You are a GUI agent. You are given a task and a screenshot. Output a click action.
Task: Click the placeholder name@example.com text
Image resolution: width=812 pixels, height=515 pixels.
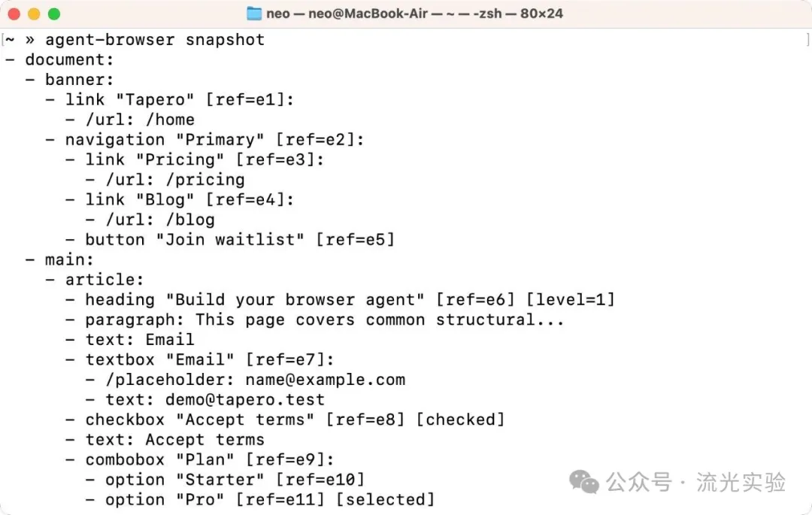click(326, 380)
